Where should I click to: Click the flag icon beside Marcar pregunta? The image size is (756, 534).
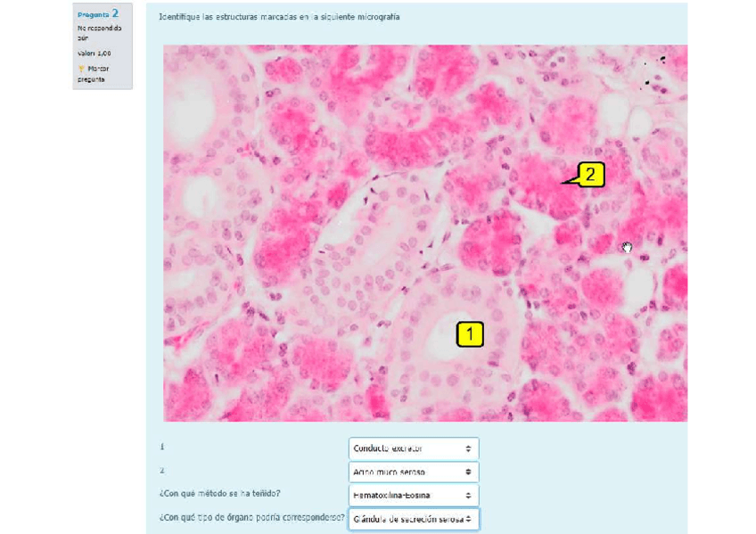pos(81,69)
